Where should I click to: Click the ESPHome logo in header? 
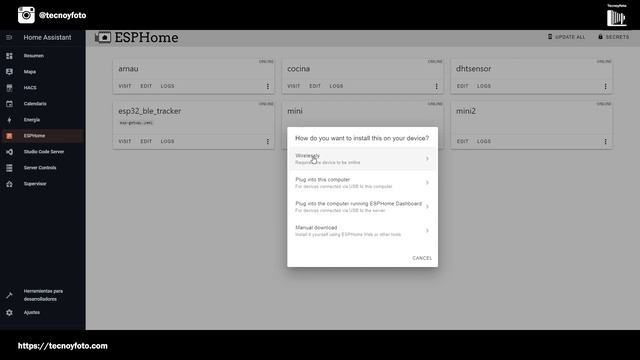pos(103,38)
